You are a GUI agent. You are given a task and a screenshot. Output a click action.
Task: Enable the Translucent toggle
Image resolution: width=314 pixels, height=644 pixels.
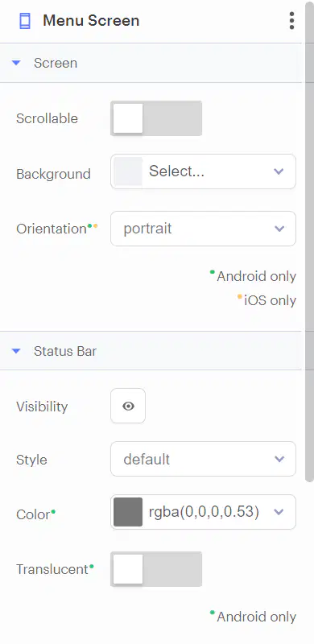(156, 569)
